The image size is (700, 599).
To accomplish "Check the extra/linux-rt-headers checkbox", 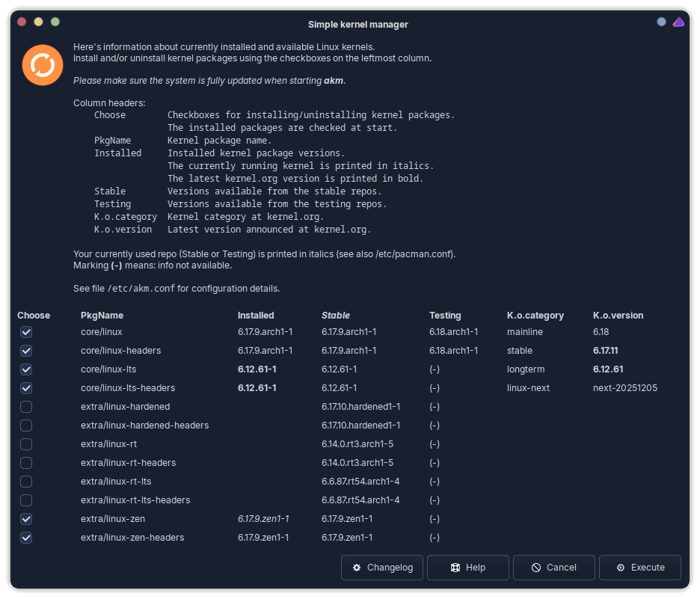I will click(26, 463).
